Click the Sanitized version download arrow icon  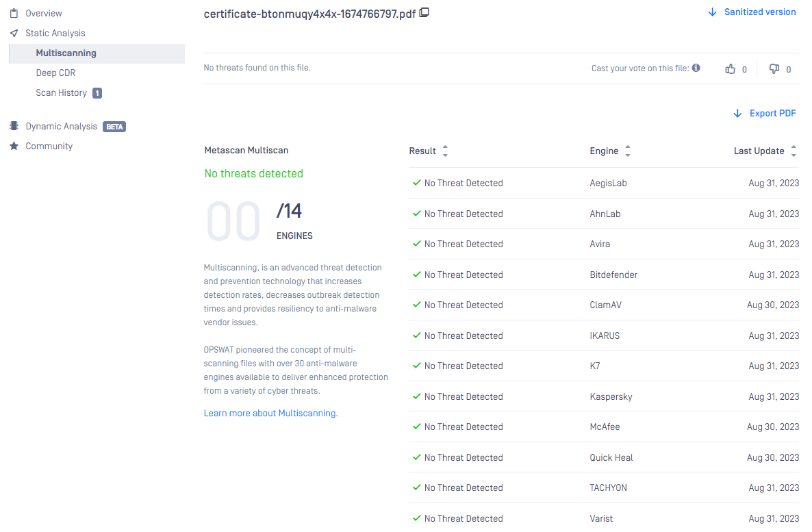coord(713,12)
